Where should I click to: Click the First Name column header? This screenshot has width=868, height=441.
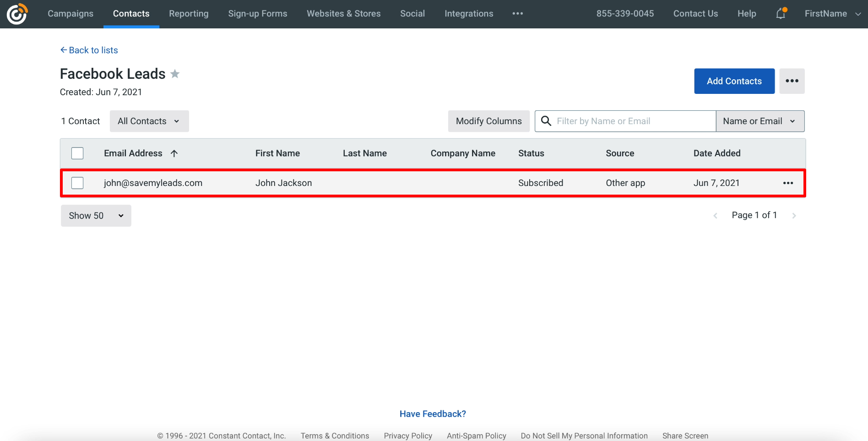[277, 153]
